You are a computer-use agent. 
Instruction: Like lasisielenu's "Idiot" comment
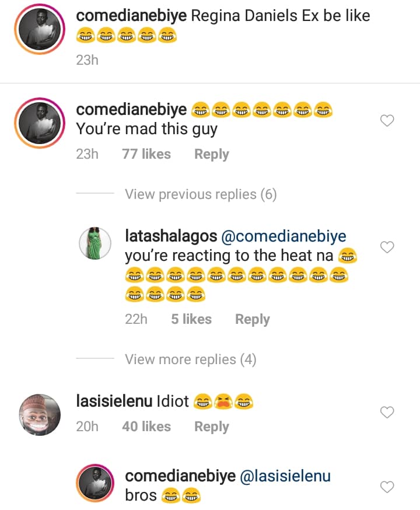387,413
